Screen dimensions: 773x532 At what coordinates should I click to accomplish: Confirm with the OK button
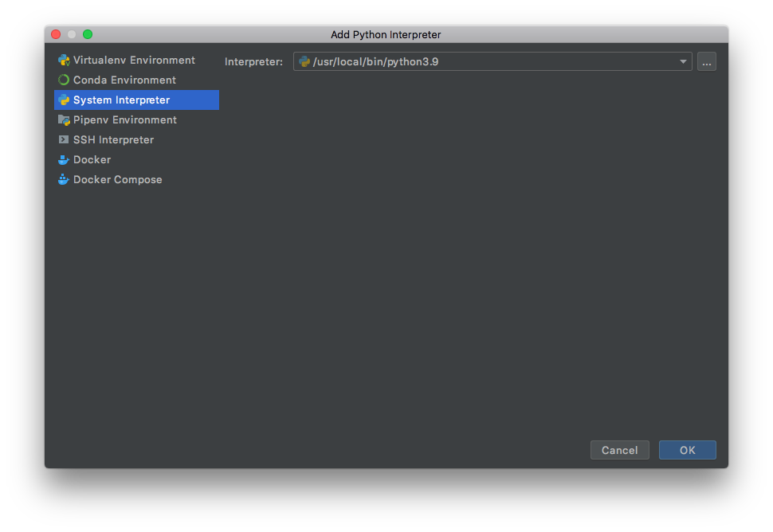point(687,450)
